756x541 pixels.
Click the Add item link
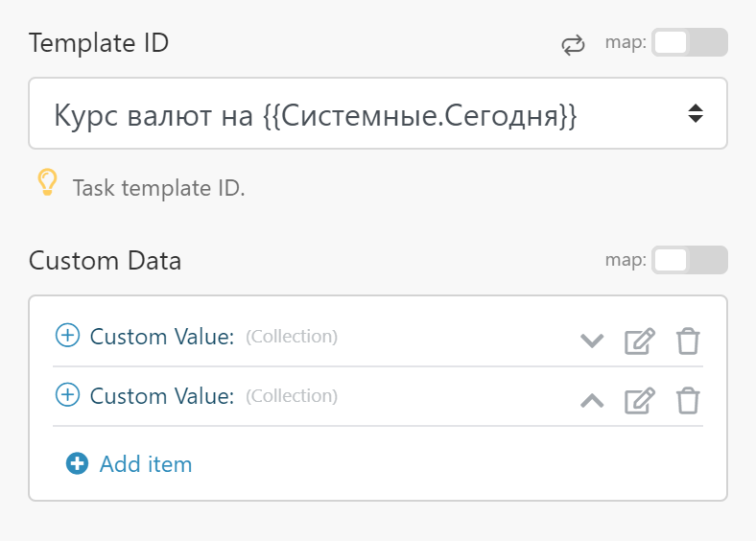[x=129, y=464]
